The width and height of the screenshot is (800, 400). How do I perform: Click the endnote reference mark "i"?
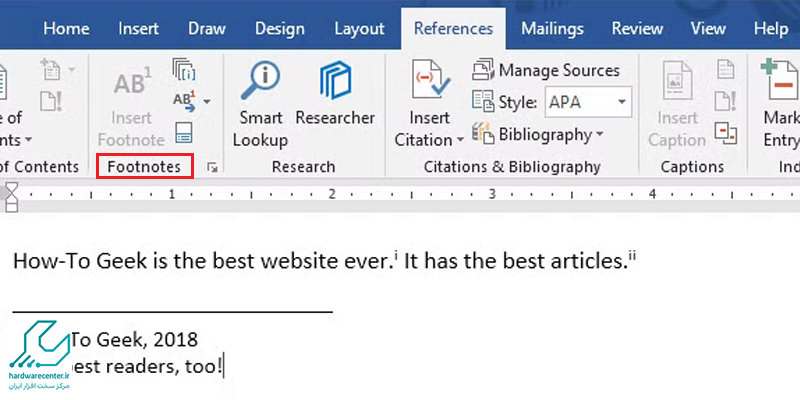click(x=395, y=256)
